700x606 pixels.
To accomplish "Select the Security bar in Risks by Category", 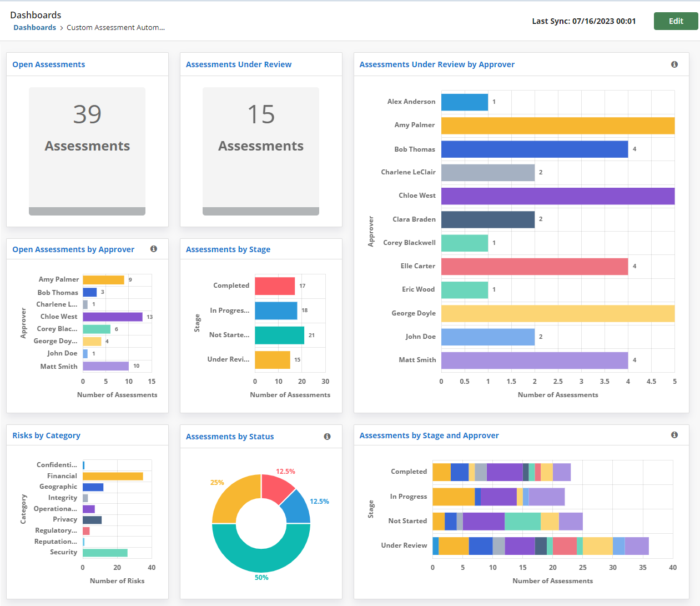I will pos(105,552).
